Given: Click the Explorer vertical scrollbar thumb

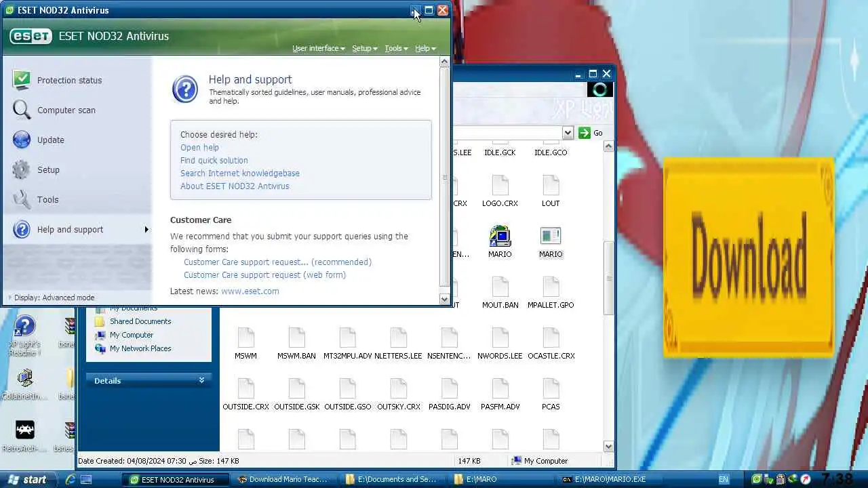Looking at the screenshot, I should point(608,278).
